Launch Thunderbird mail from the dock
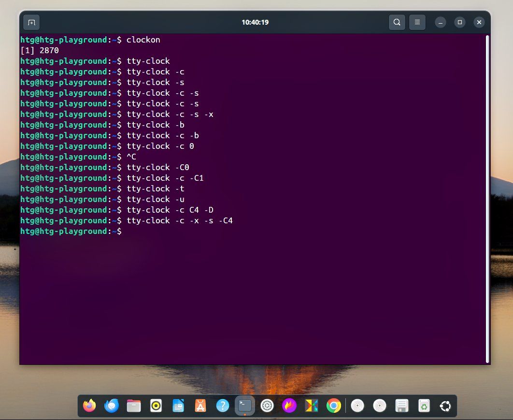 [x=112, y=406]
